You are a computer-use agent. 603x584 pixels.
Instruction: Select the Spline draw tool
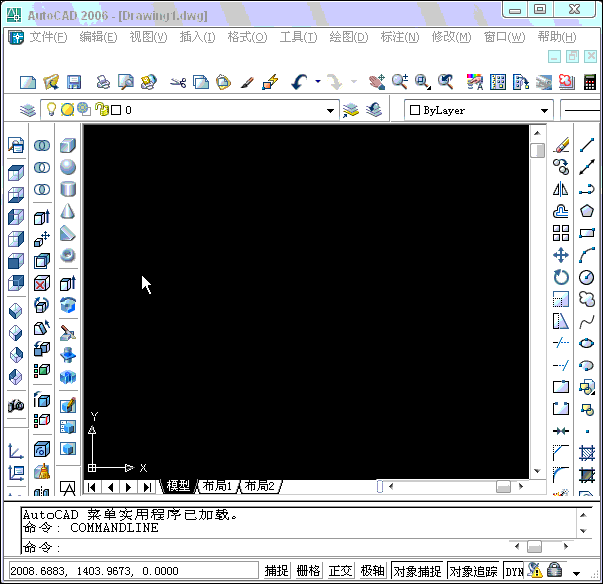587,321
